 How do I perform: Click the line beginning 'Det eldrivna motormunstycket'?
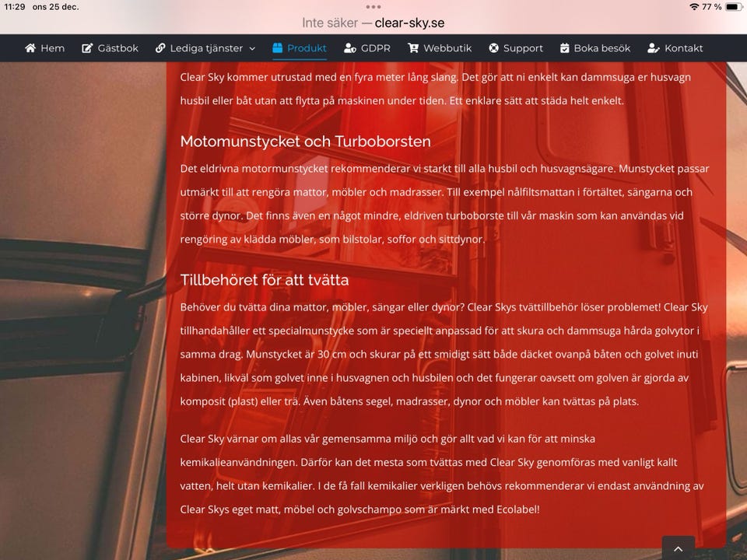coord(444,169)
